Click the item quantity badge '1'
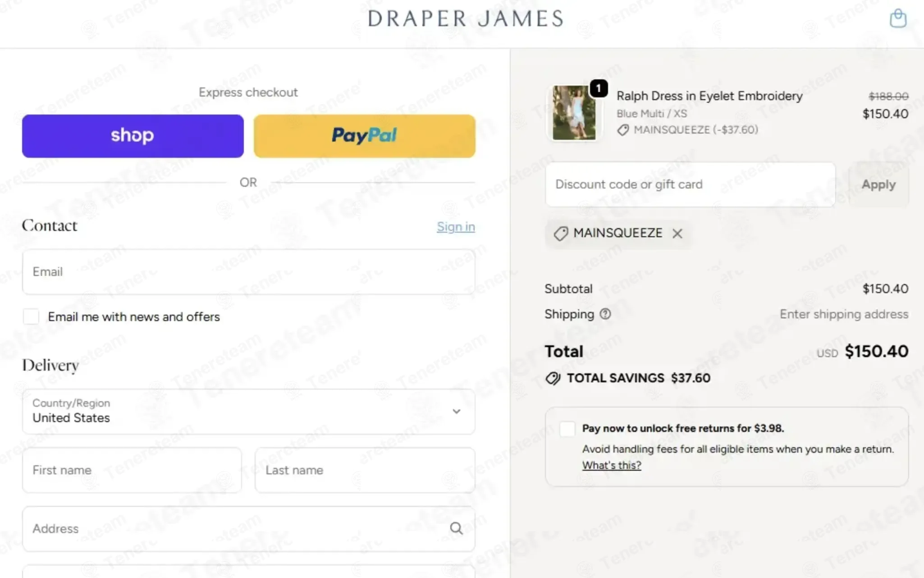Viewport: 924px width, 578px height. click(599, 88)
